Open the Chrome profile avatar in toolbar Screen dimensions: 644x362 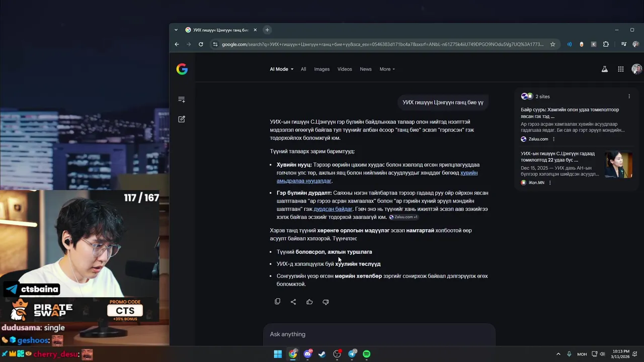tap(636, 44)
